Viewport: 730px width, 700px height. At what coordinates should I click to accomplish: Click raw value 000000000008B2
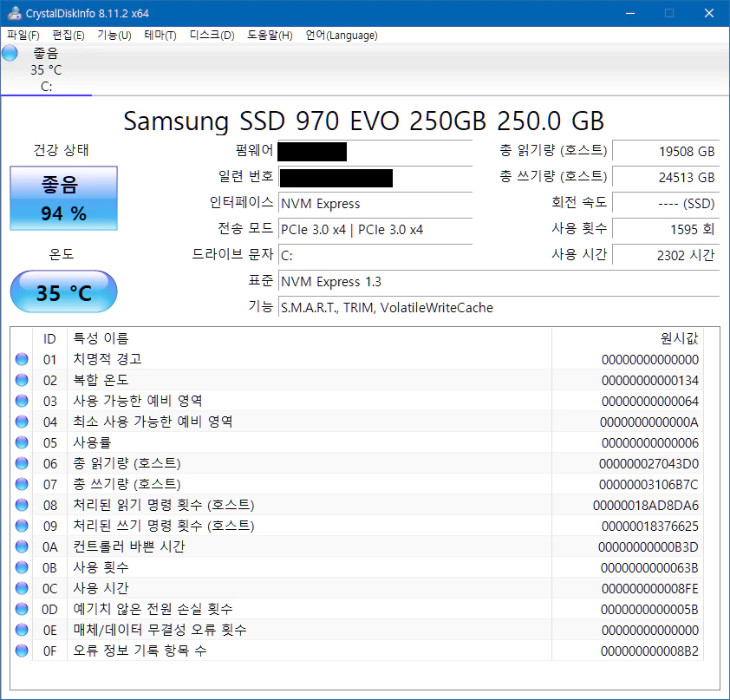pyautogui.click(x=649, y=651)
